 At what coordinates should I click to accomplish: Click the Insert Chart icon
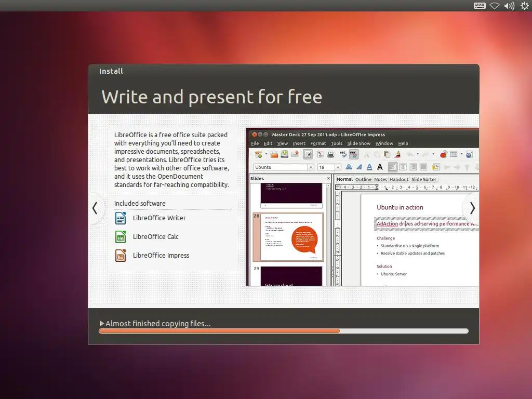click(x=443, y=154)
